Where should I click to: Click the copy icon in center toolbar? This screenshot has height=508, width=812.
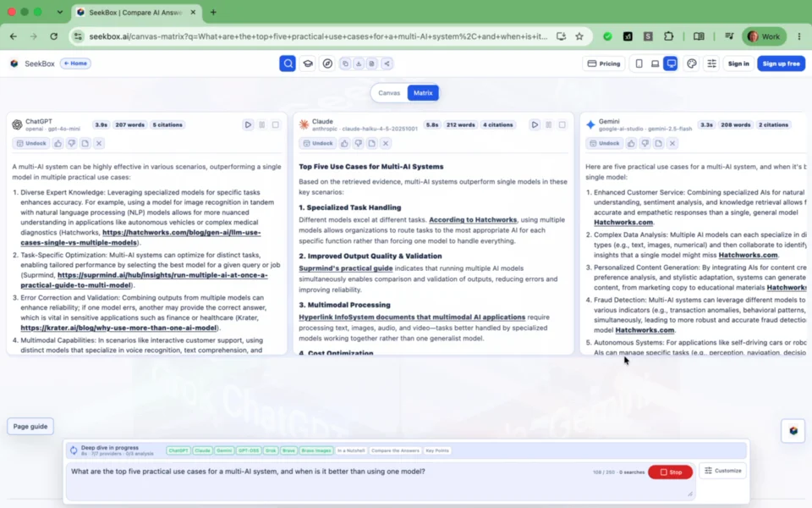point(345,63)
